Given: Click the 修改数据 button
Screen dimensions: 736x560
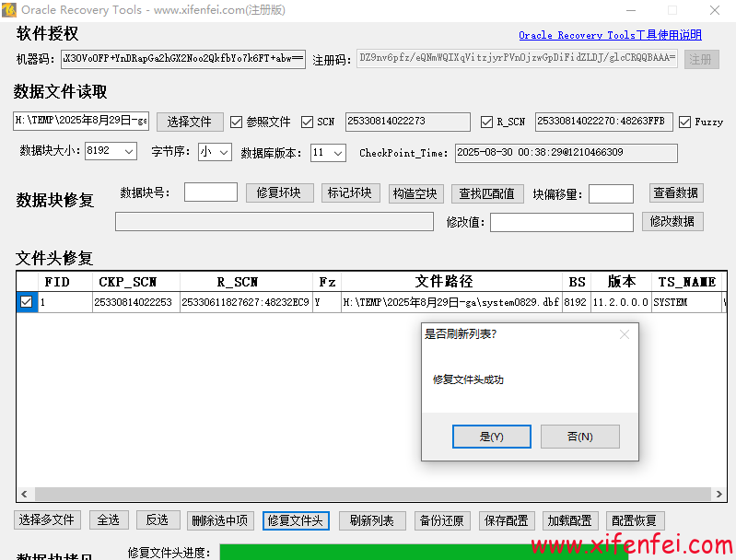Looking at the screenshot, I should pos(672,222).
